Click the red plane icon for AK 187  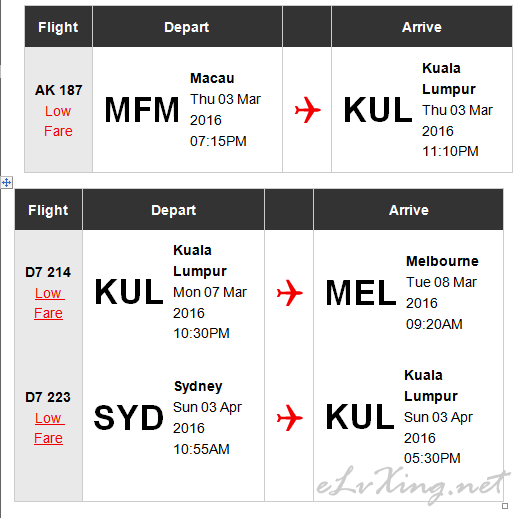[307, 110]
